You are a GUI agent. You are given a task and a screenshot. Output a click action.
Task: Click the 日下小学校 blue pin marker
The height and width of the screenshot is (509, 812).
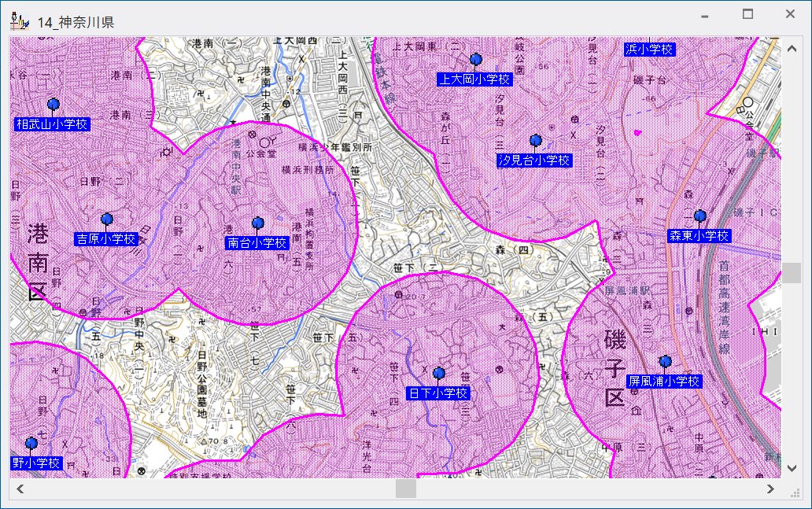point(438,374)
